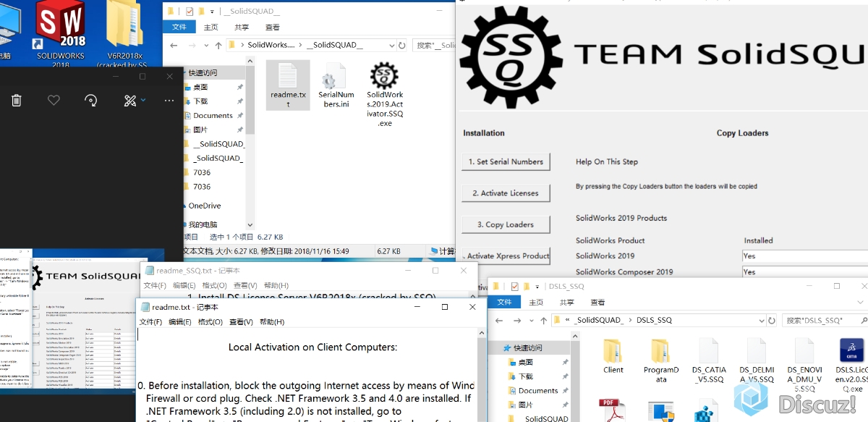Image resolution: width=868 pixels, height=422 pixels.
Task: Open 文件 tab in __SolidSQUAD__ Explorer
Action: click(x=179, y=28)
